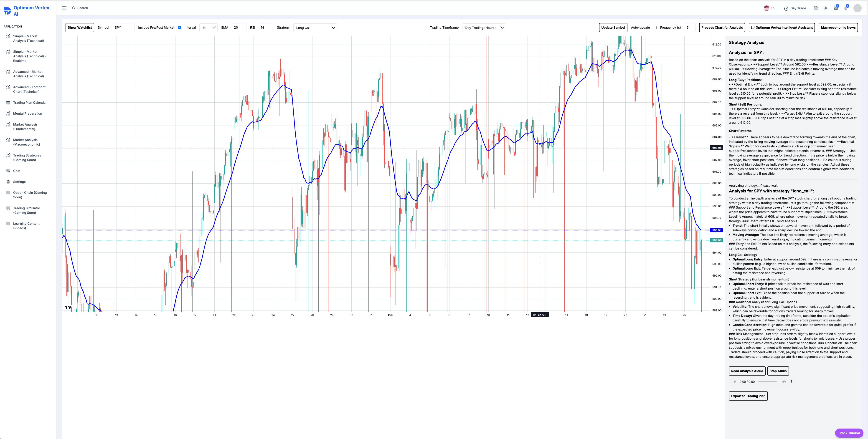Image resolution: width=868 pixels, height=439 pixels.
Task: Go to Mental Preparation sidebar item
Action: [27, 114]
